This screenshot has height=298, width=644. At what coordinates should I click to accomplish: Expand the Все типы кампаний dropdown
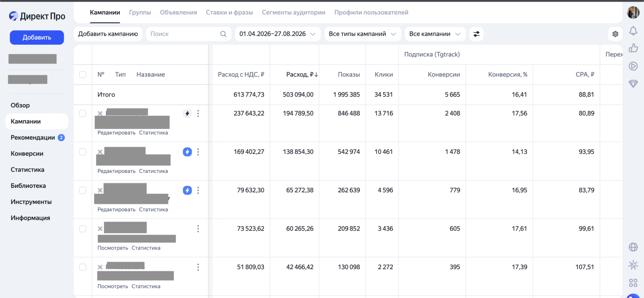(363, 34)
